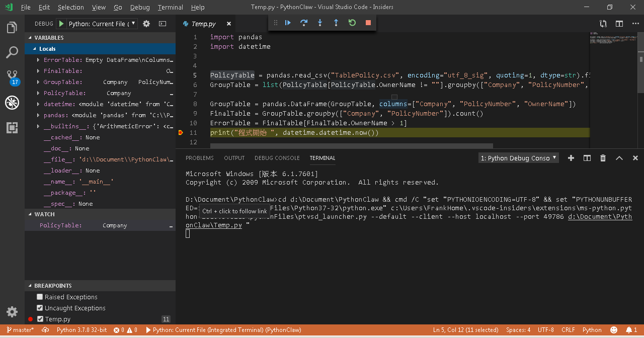
Task: Create a new terminal with the plus icon
Action: coord(571,157)
